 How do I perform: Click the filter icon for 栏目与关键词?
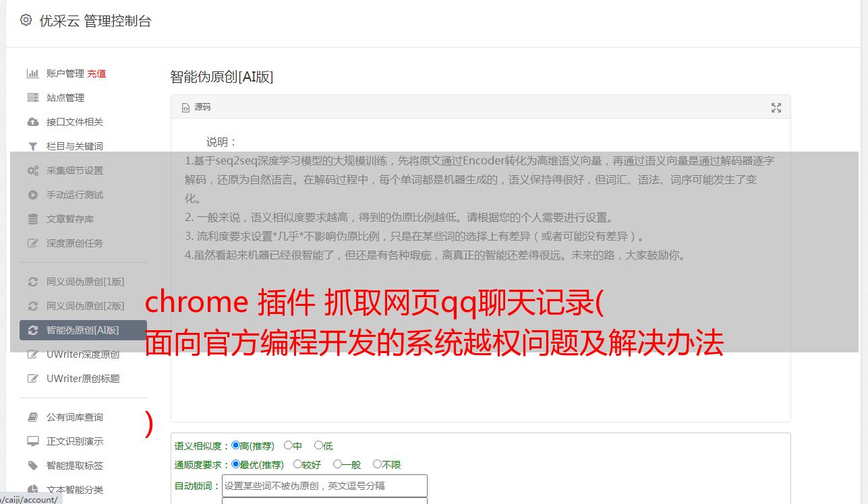tap(32, 146)
